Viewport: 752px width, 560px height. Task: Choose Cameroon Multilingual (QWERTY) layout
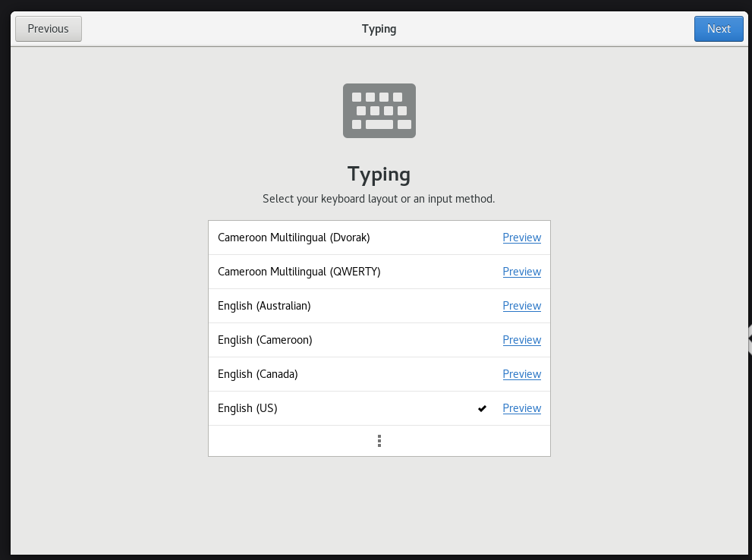299,272
